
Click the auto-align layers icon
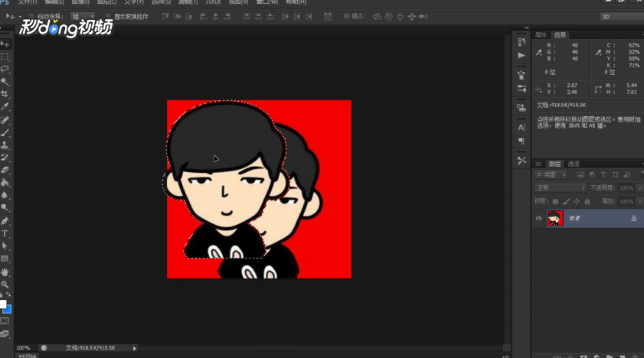point(328,16)
